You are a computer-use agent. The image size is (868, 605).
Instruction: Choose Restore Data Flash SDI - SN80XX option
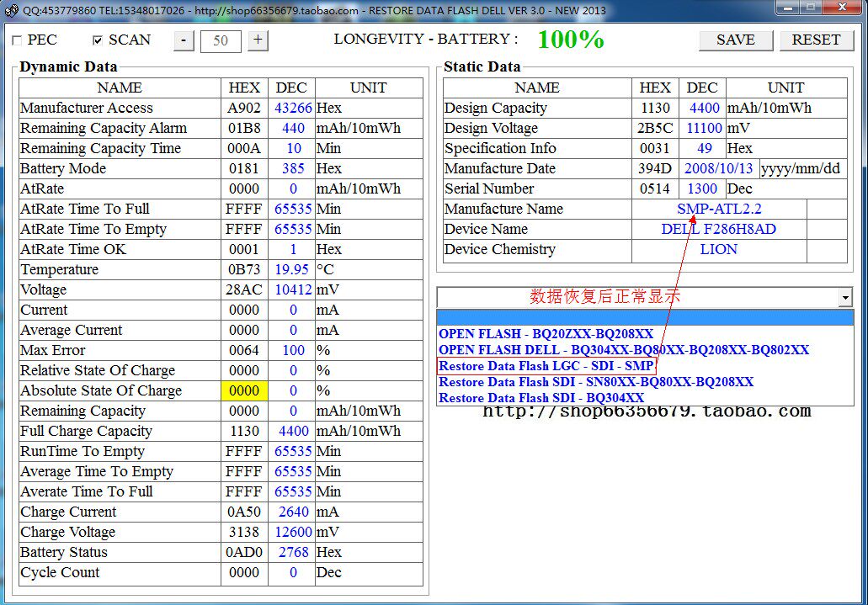pos(596,382)
